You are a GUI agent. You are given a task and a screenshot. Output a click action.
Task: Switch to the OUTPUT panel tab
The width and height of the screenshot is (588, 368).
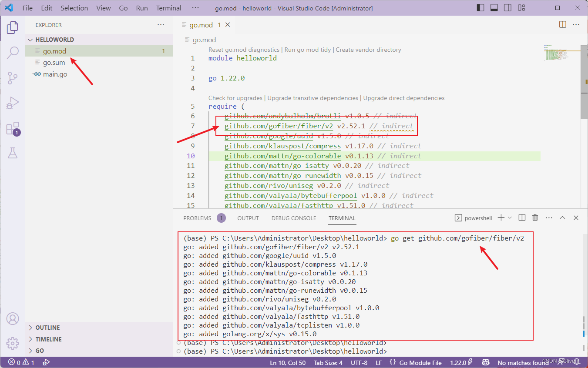tap(248, 218)
